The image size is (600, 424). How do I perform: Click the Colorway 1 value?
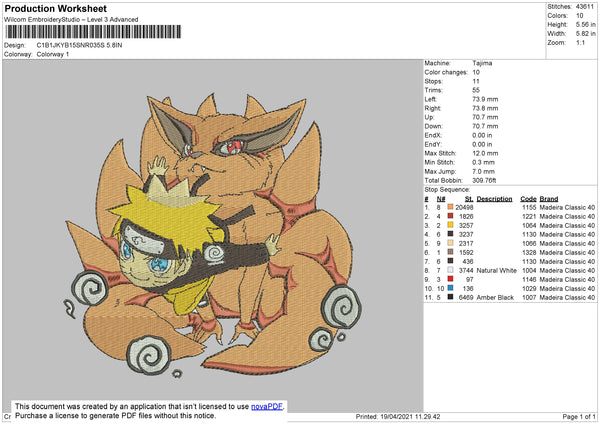53,54
